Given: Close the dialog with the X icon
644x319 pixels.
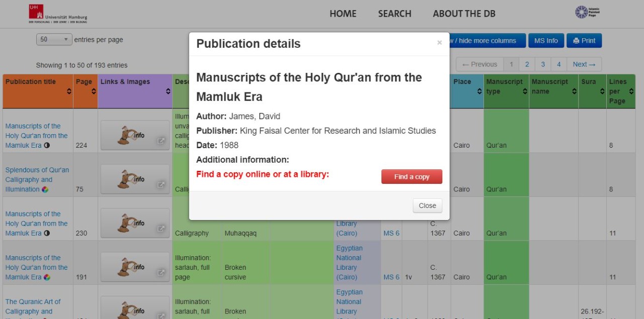Looking at the screenshot, I should 439,43.
